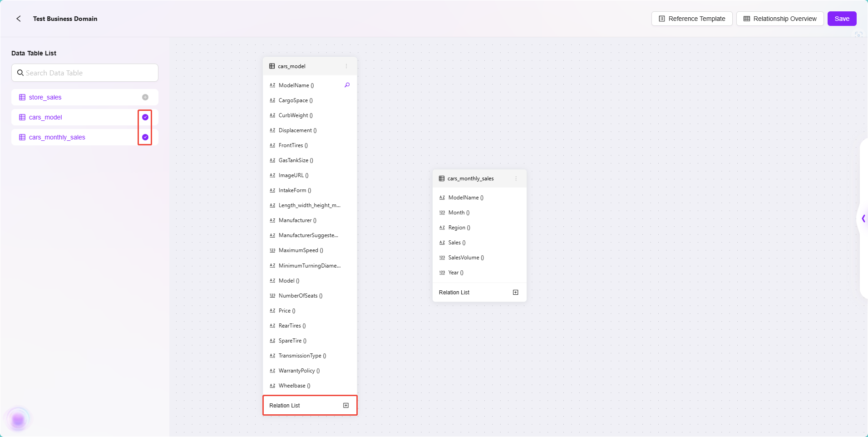The height and width of the screenshot is (437, 868).
Task: Open the cars_model card three-dot menu
Action: pyautogui.click(x=346, y=66)
